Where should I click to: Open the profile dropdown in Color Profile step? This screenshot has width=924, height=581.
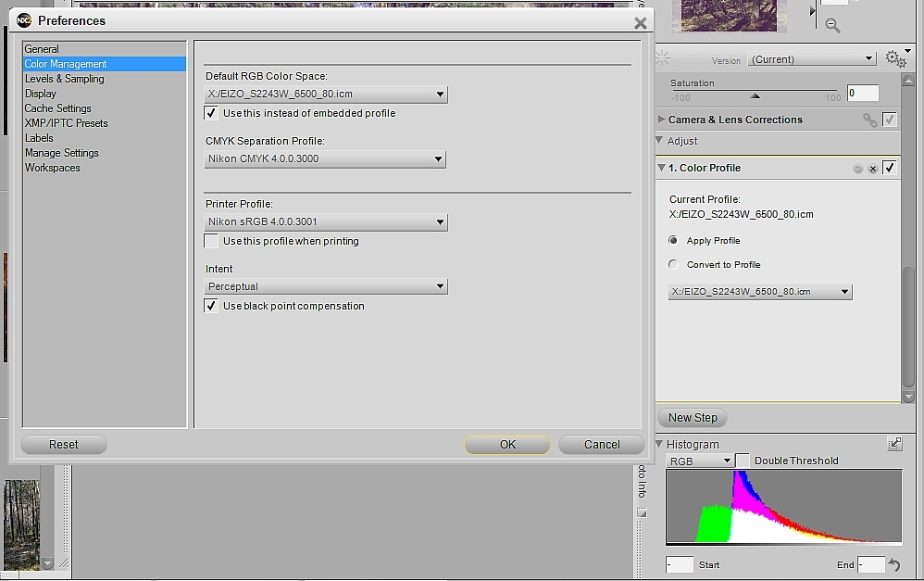(760, 292)
